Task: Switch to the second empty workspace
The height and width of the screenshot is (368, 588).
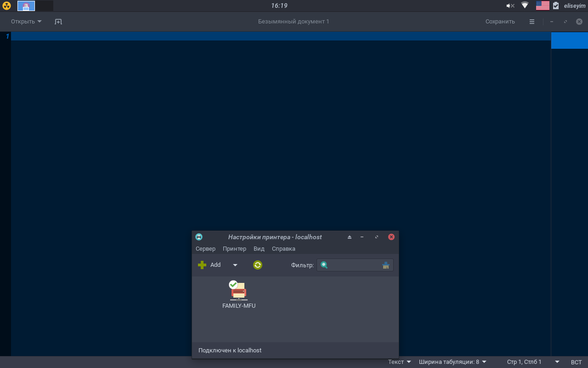Action: click(44, 6)
